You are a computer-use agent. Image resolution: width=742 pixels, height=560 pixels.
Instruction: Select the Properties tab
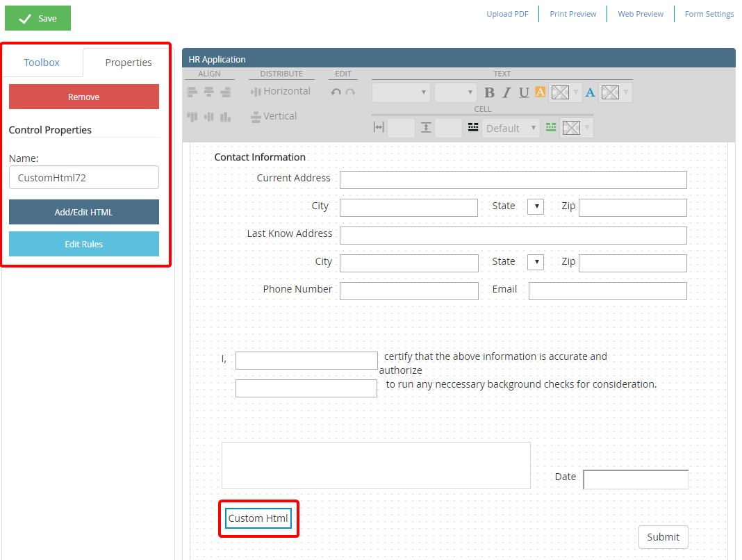(128, 63)
